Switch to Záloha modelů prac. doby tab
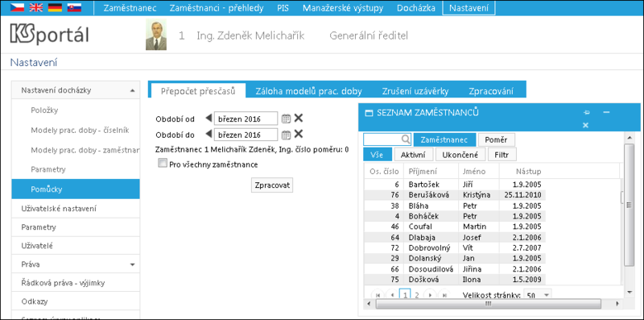Screen dimensions: 644x320 308,91
